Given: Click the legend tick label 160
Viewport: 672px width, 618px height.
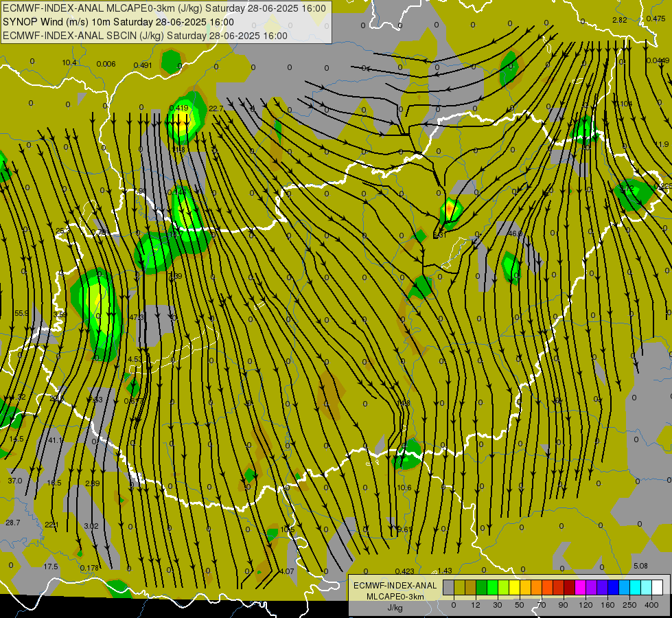Looking at the screenshot, I should click(x=607, y=605).
